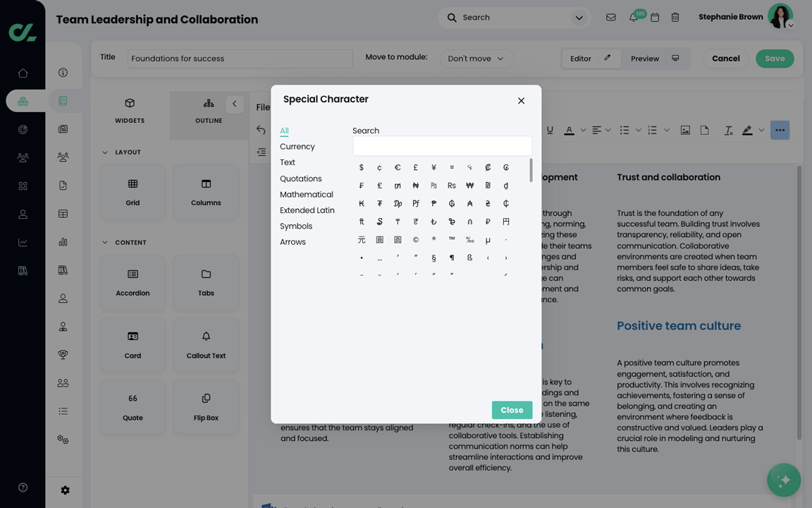Add a Callout Text widget
Screen dimensions: 812x508
[206, 345]
